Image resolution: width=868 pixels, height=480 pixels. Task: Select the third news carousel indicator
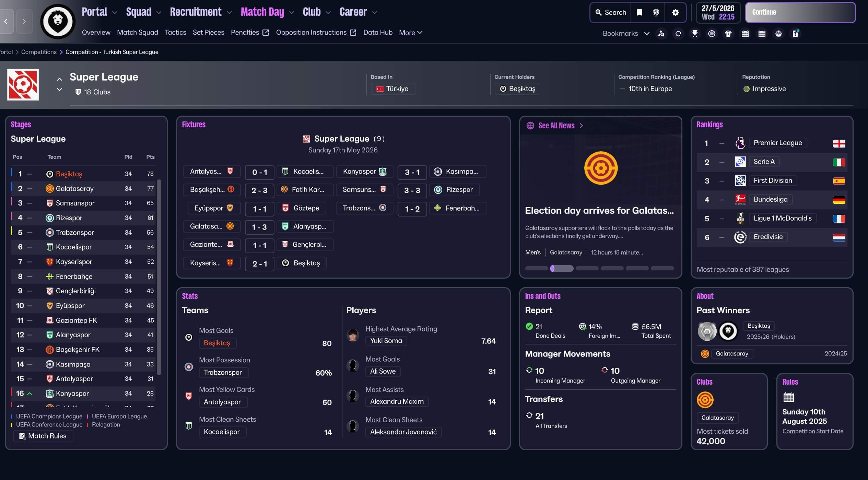587,268
